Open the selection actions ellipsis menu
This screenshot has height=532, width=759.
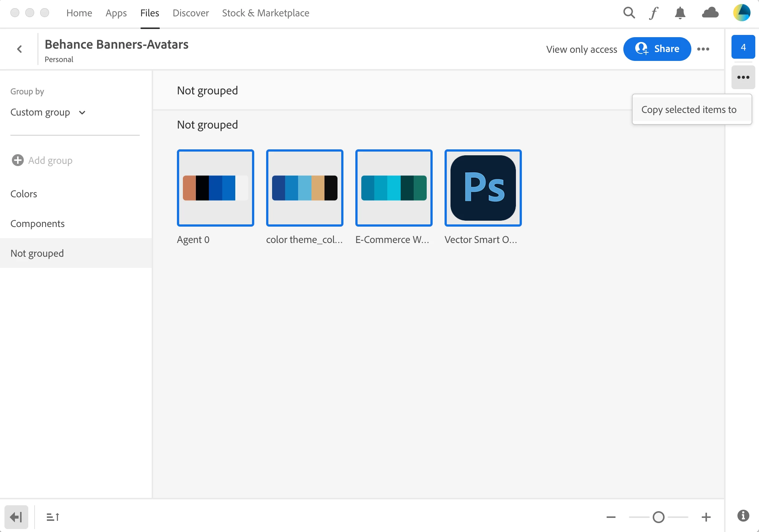tap(743, 77)
